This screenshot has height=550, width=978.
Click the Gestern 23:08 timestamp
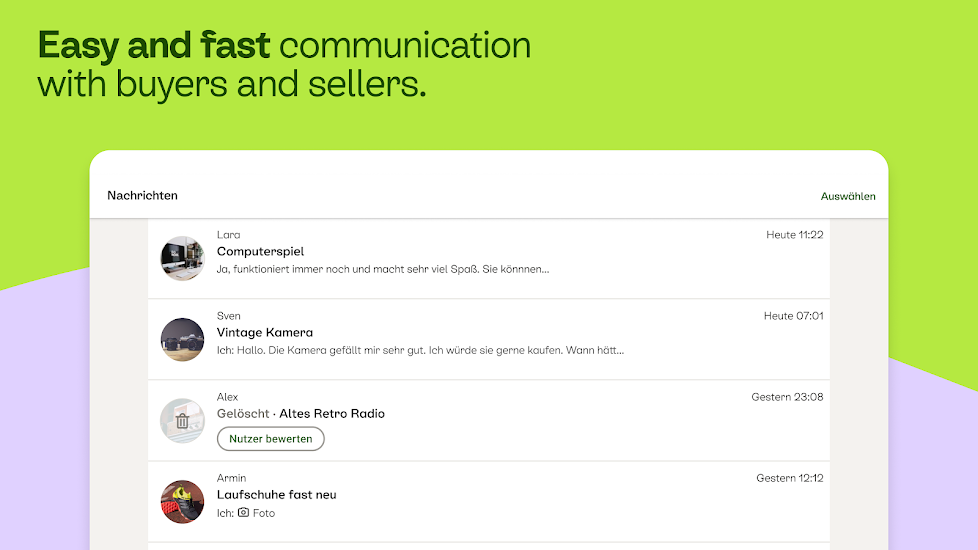[787, 397]
